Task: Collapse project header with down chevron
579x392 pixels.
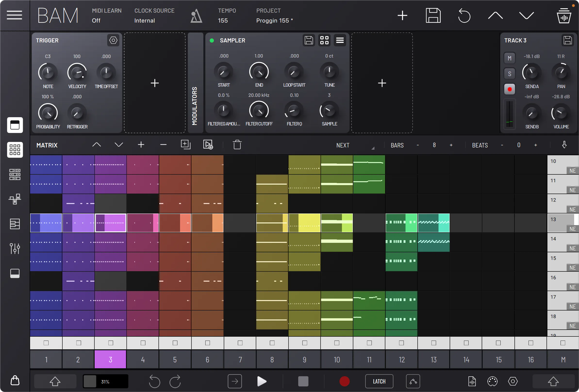Action: coord(526,16)
